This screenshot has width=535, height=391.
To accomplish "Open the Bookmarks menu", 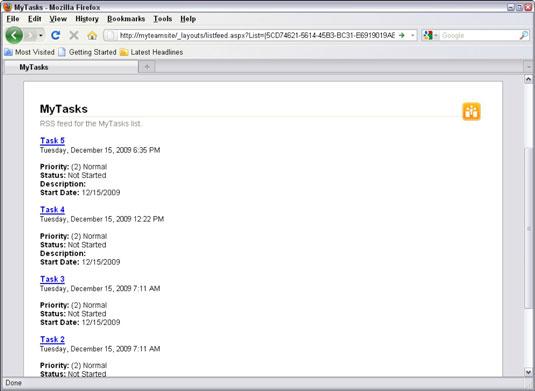I will pyautogui.click(x=126, y=19).
